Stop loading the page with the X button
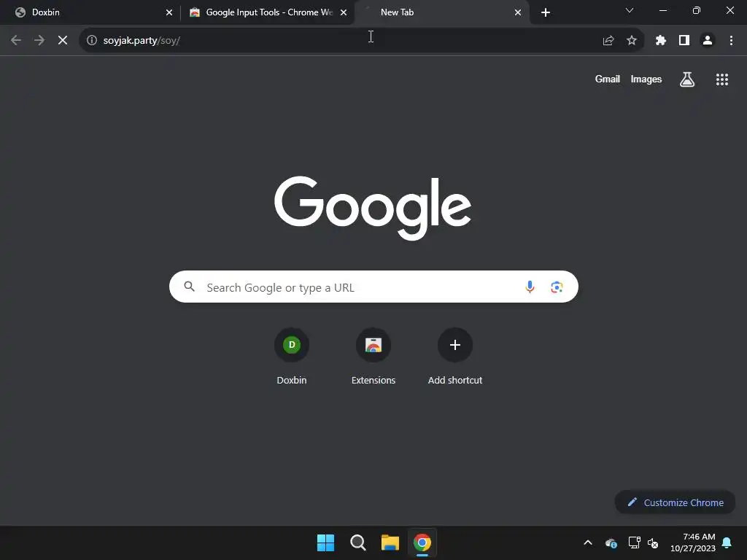The image size is (747, 560). click(x=63, y=41)
